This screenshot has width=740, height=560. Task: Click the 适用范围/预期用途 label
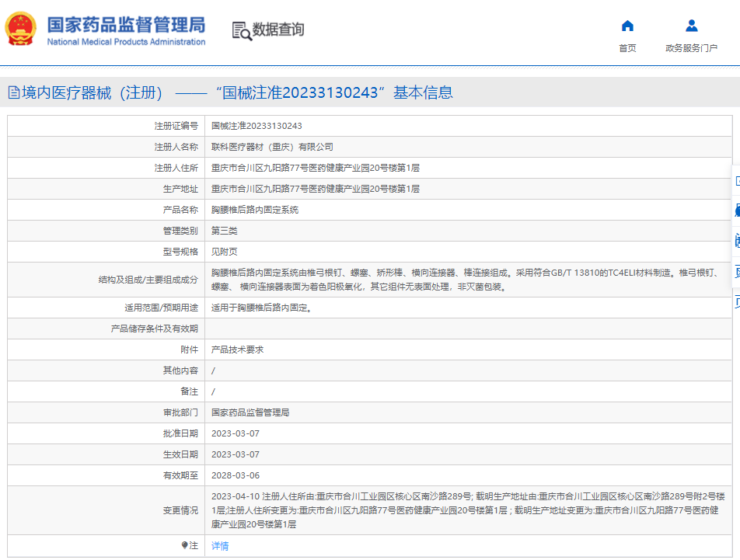click(162, 308)
